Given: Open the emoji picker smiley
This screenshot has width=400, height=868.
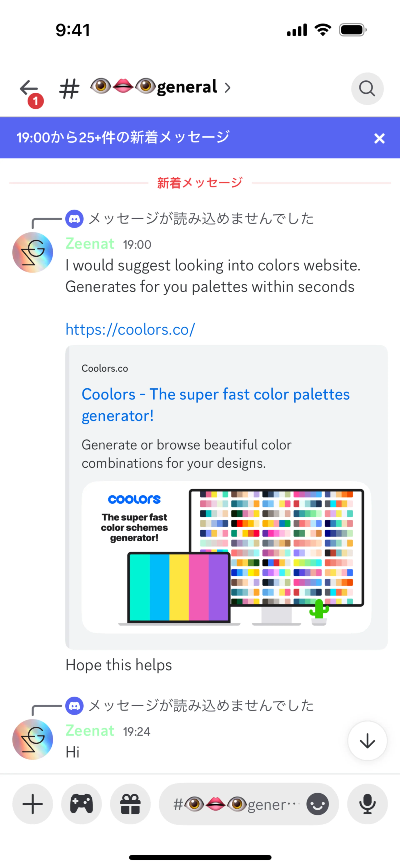Looking at the screenshot, I should [x=317, y=804].
